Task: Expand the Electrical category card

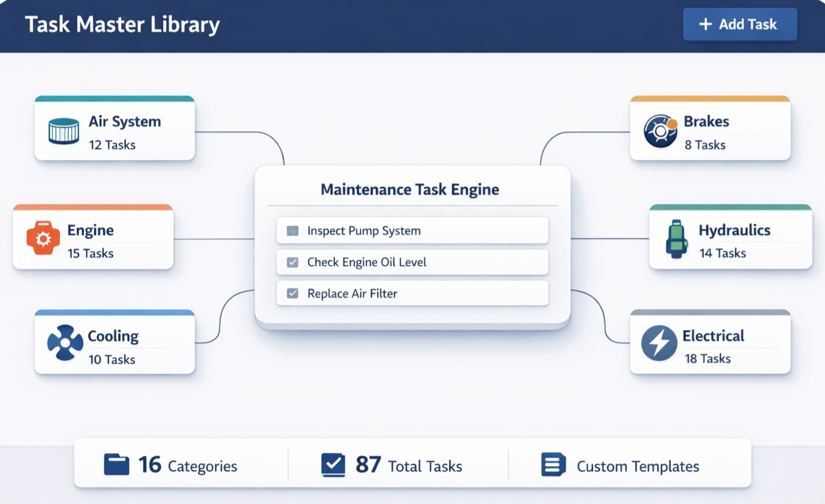Action: click(709, 343)
